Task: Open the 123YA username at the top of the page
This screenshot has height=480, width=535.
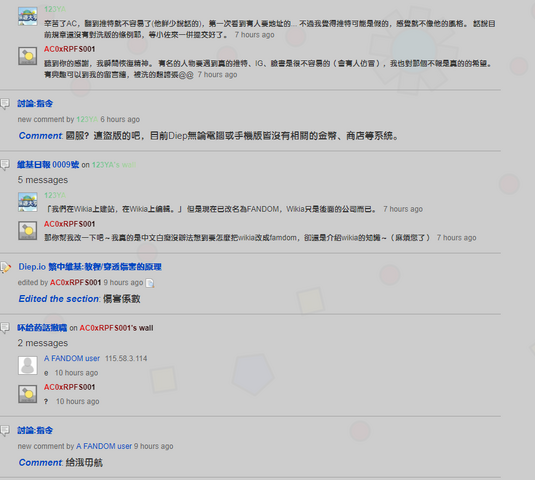Action: pyautogui.click(x=55, y=9)
